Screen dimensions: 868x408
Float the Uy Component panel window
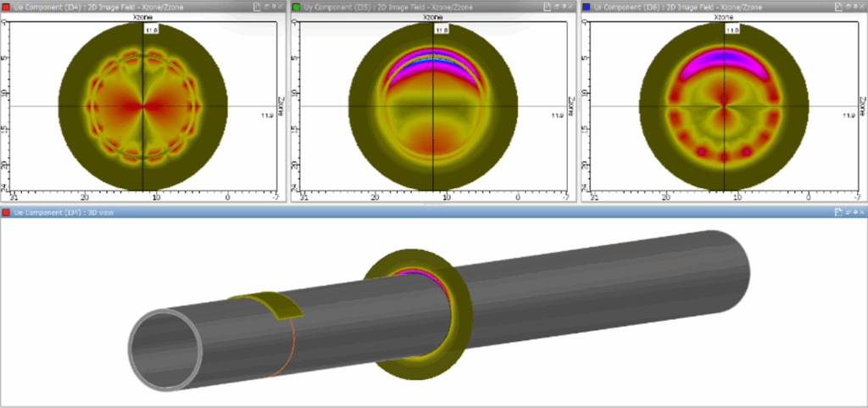555,6
